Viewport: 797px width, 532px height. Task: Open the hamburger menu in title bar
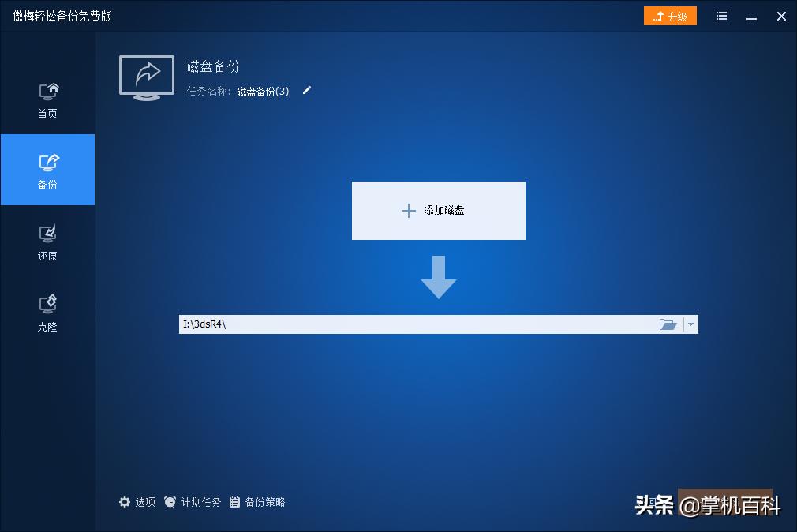[720, 16]
